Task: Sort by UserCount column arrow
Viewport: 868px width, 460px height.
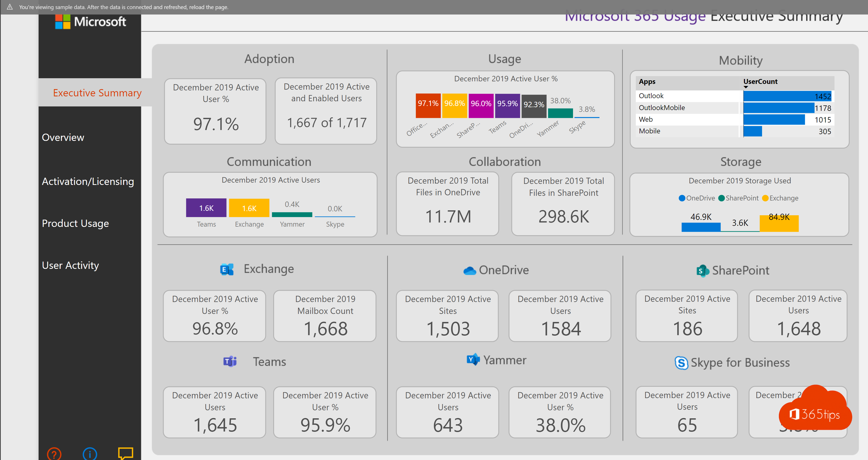Action: 746,87
